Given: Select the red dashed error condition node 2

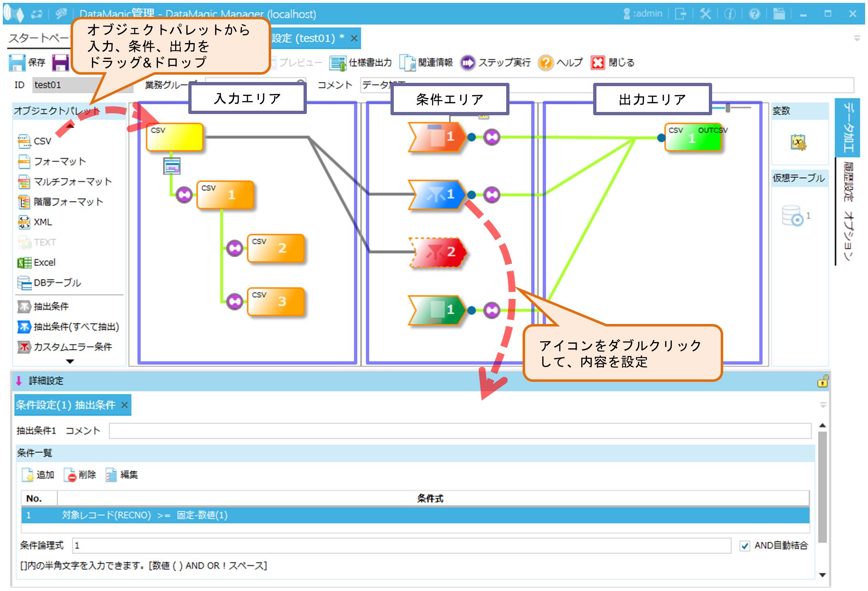Looking at the screenshot, I should click(438, 252).
